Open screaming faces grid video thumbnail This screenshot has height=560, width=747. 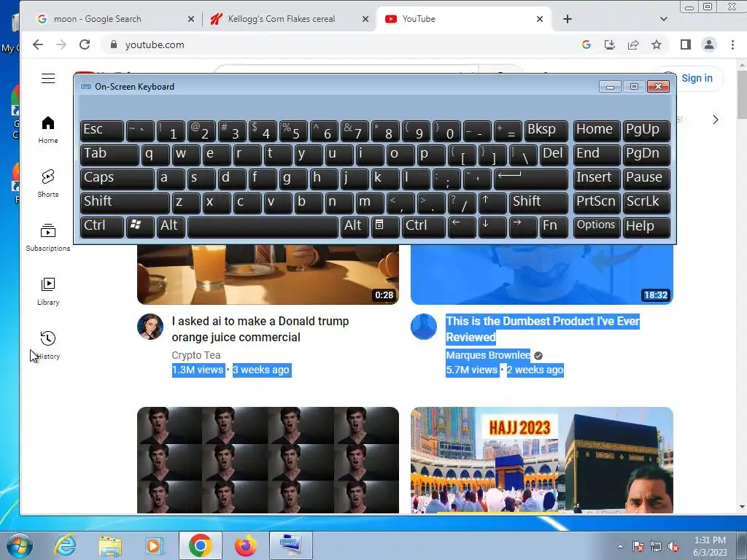click(268, 460)
